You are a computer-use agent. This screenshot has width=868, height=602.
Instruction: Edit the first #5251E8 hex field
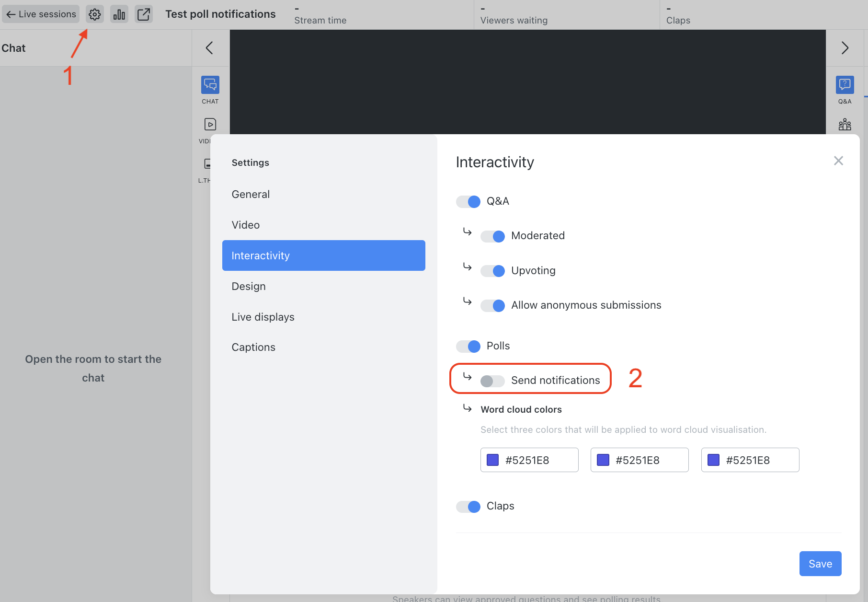click(x=529, y=460)
